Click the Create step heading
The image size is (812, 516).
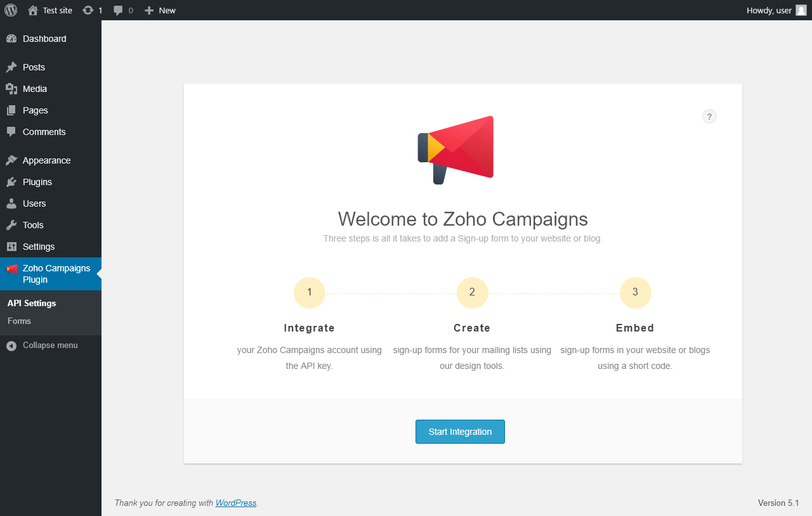pos(472,328)
